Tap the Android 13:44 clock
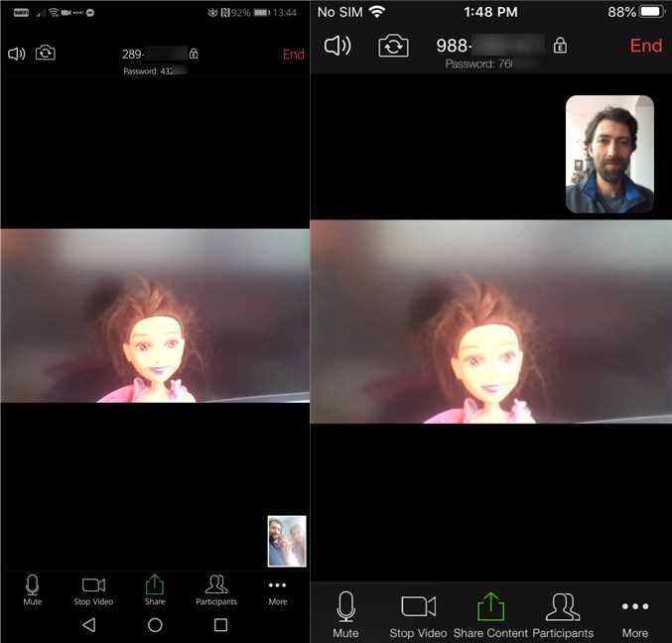The width and height of the screenshot is (672, 643). [x=284, y=13]
